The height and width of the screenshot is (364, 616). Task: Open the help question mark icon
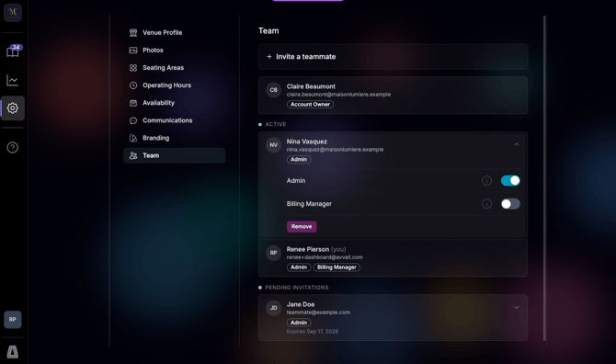13,147
